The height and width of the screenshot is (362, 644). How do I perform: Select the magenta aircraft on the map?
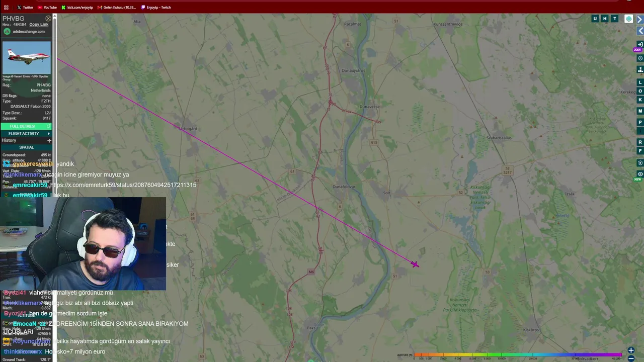[415, 264]
